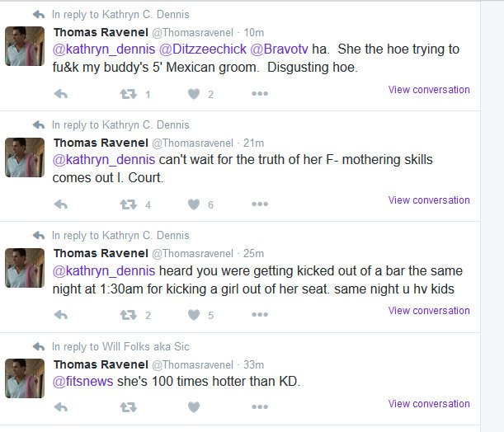Viewport: 504px width, 432px height.
Task: Reply to the 10m tweet about Ditzzeechick
Action: click(x=61, y=94)
